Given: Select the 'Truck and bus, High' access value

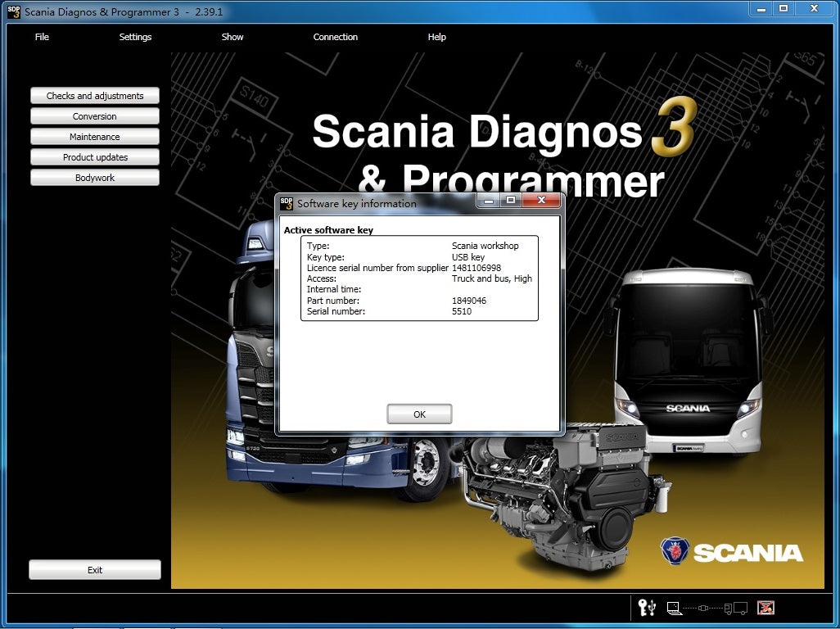Looking at the screenshot, I should click(x=492, y=278).
